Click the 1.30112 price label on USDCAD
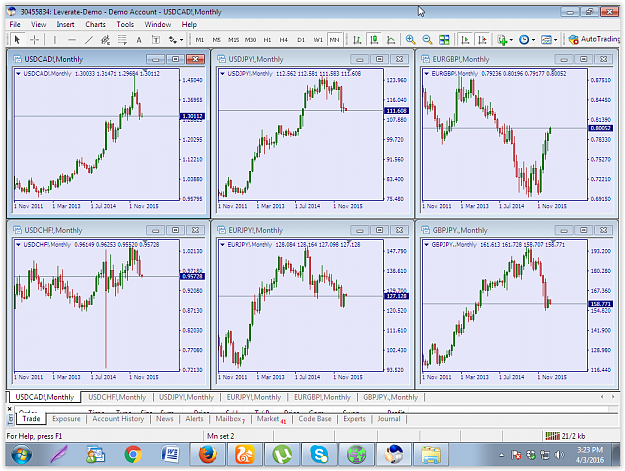Image resolution: width=625 pixels, height=471 pixels. [x=192, y=116]
